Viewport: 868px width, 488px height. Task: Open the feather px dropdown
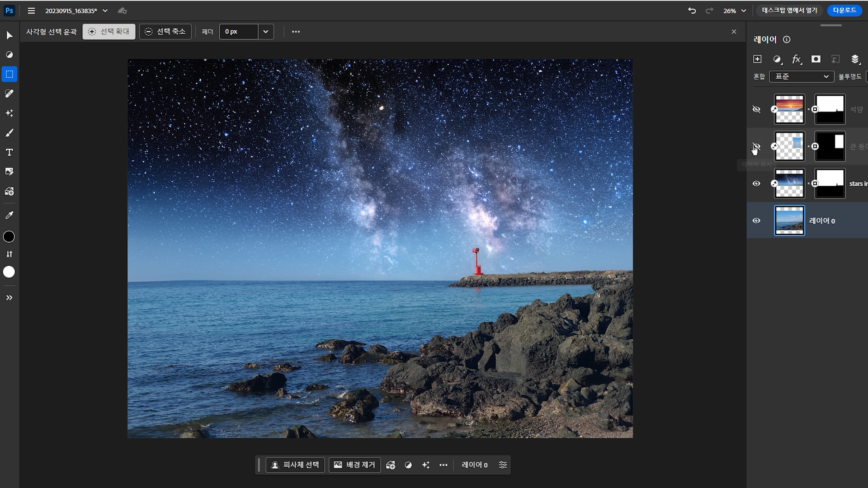(x=266, y=32)
